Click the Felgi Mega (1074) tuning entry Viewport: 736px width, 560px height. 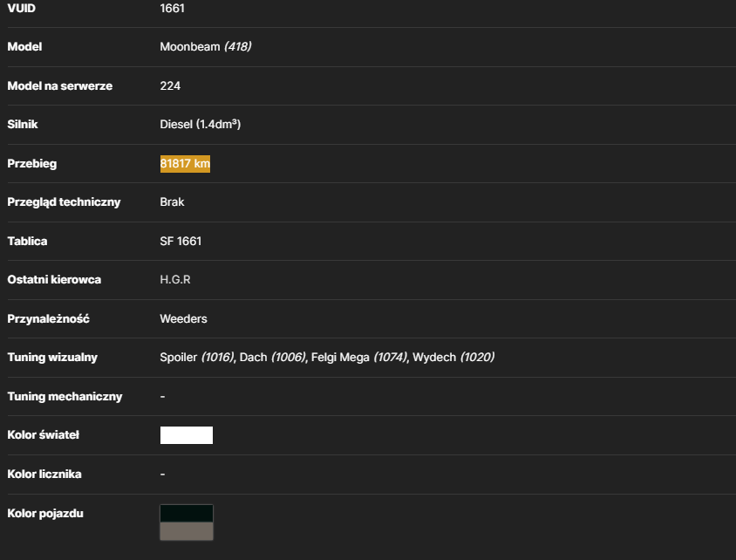pos(359,358)
